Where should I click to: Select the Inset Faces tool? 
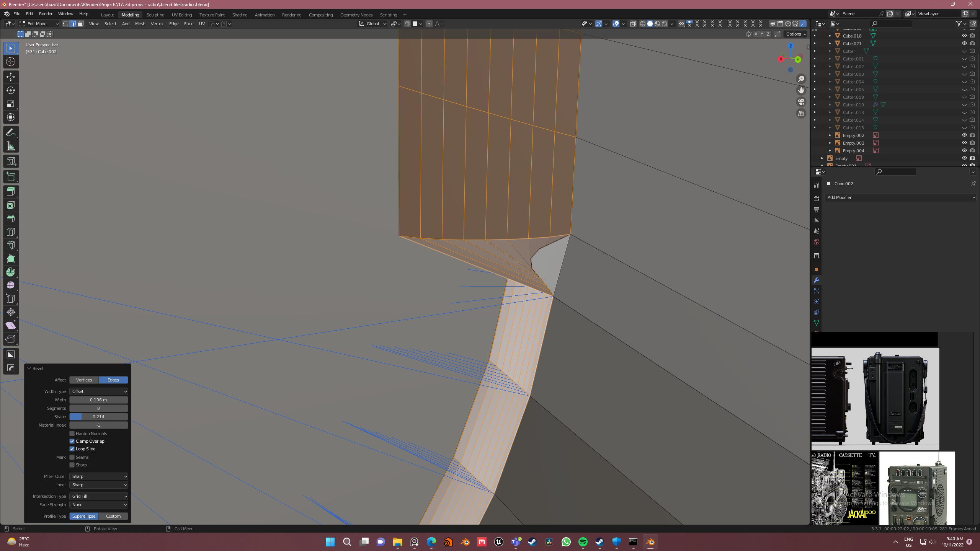(x=11, y=205)
